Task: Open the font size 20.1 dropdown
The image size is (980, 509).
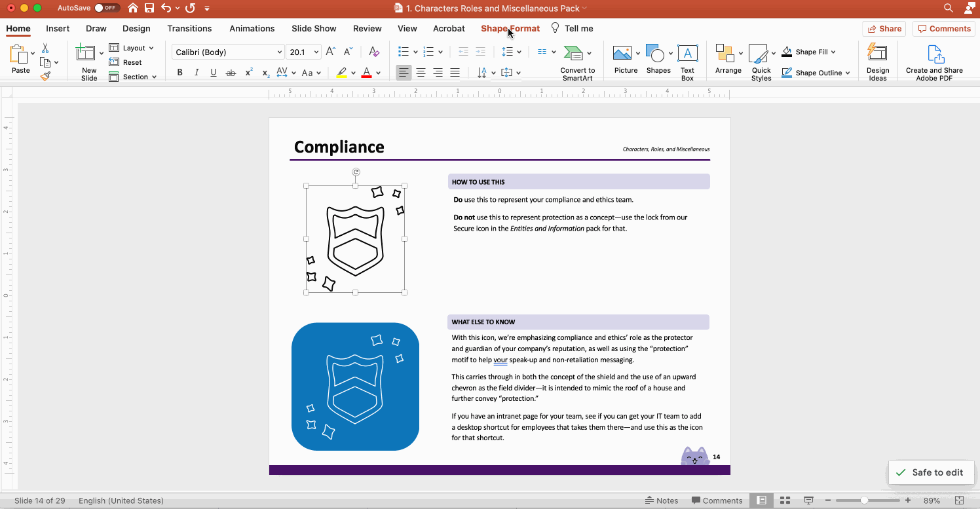Action: (x=317, y=52)
